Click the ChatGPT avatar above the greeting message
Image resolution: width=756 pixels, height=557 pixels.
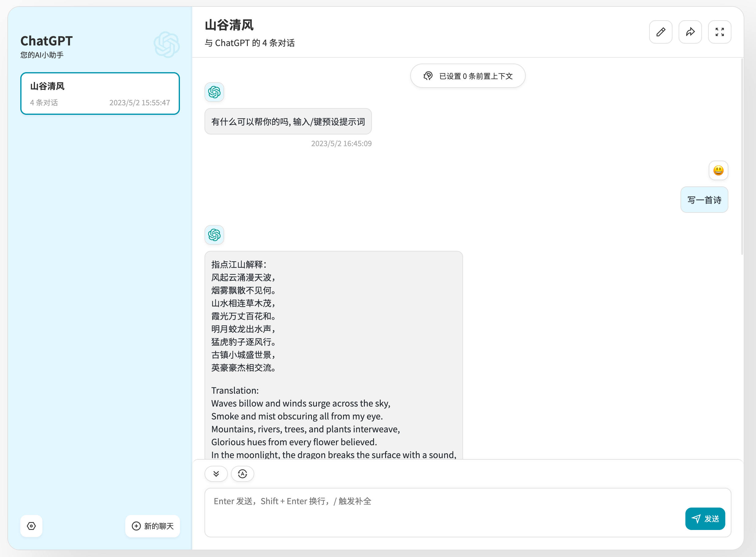(214, 92)
